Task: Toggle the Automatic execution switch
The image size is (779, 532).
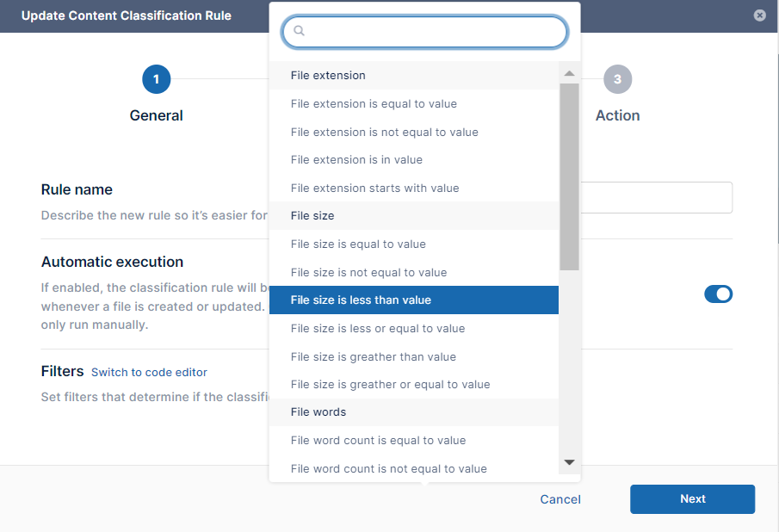Action: 718,294
